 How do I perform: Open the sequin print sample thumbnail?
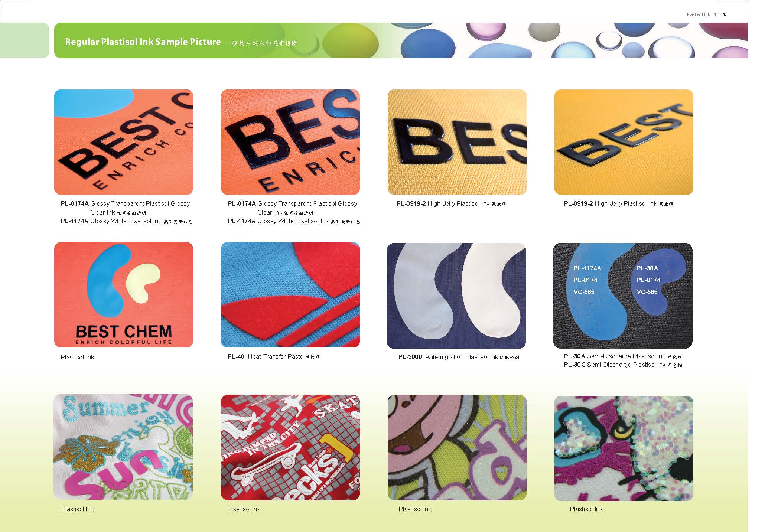tap(624, 448)
